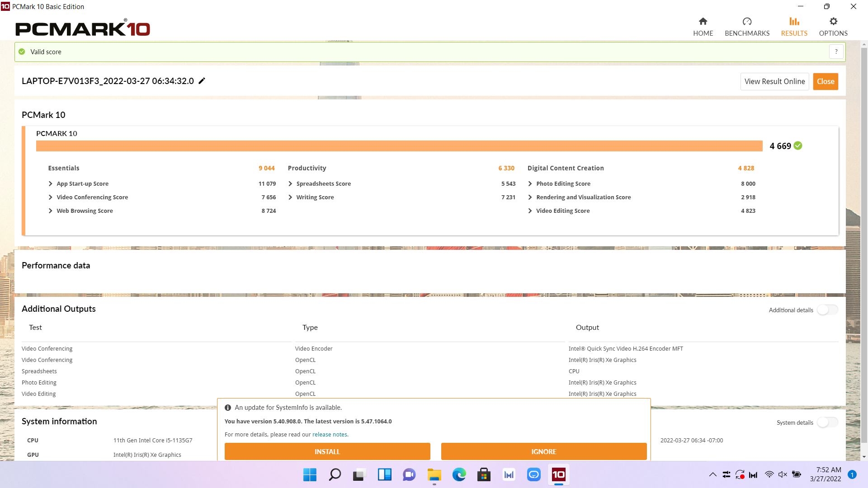Click the muted volume tray icon
The image size is (868, 488).
pos(783,474)
